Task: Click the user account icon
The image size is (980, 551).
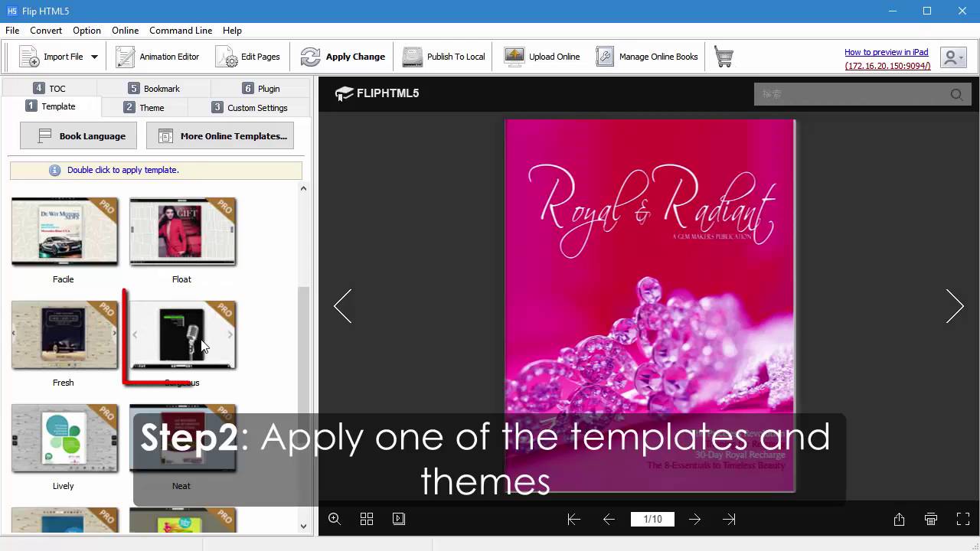Action: tap(952, 57)
